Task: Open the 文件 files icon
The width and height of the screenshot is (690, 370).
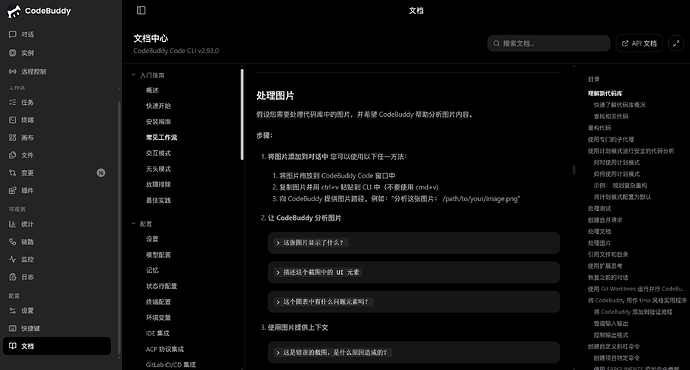Action: [x=12, y=155]
